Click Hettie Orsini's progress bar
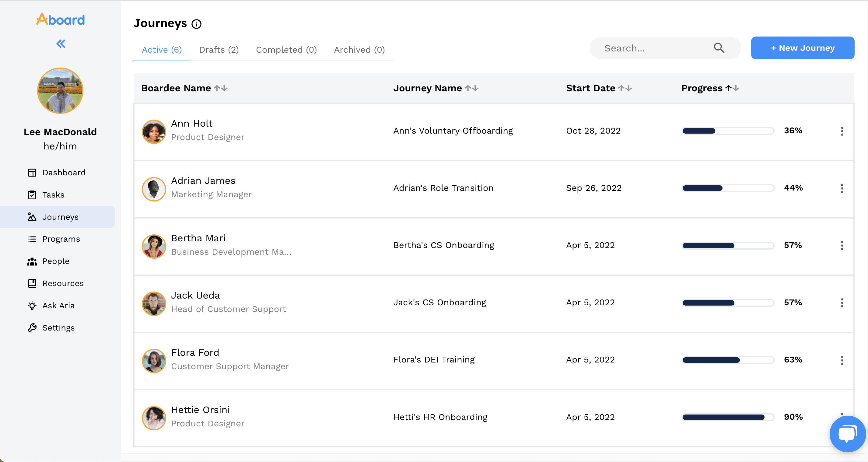 [x=728, y=417]
